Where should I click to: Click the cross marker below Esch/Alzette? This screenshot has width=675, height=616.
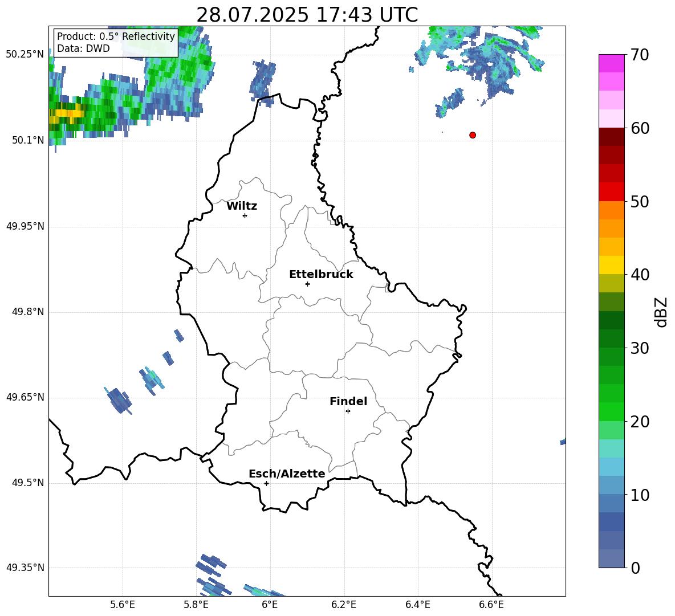click(x=266, y=483)
